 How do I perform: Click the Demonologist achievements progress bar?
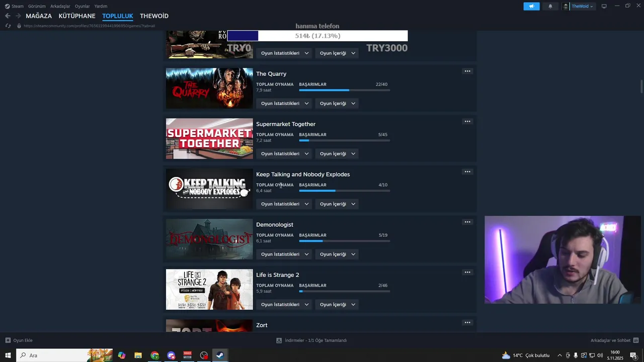[x=344, y=241]
